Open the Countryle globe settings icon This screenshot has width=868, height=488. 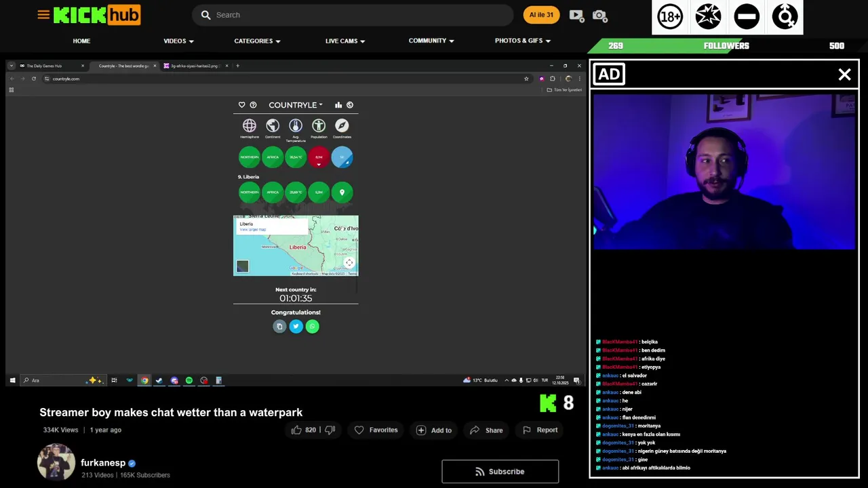350,105
